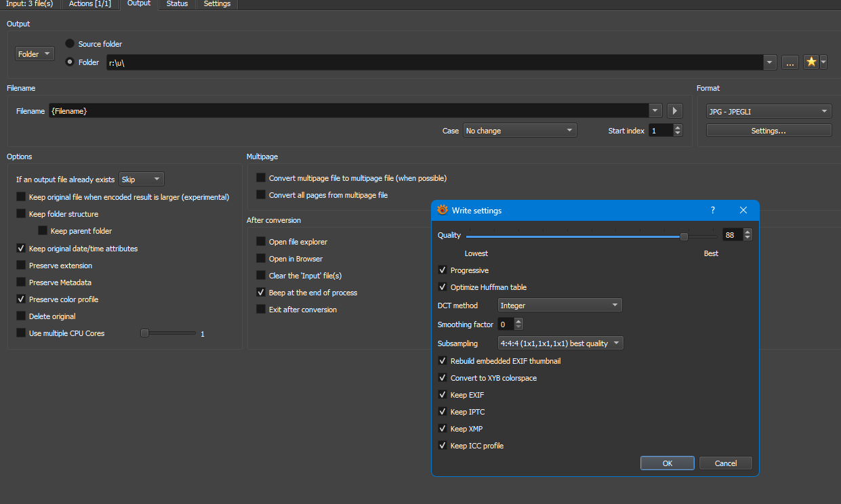
Task: Click the format Settings... button
Action: 768,131
